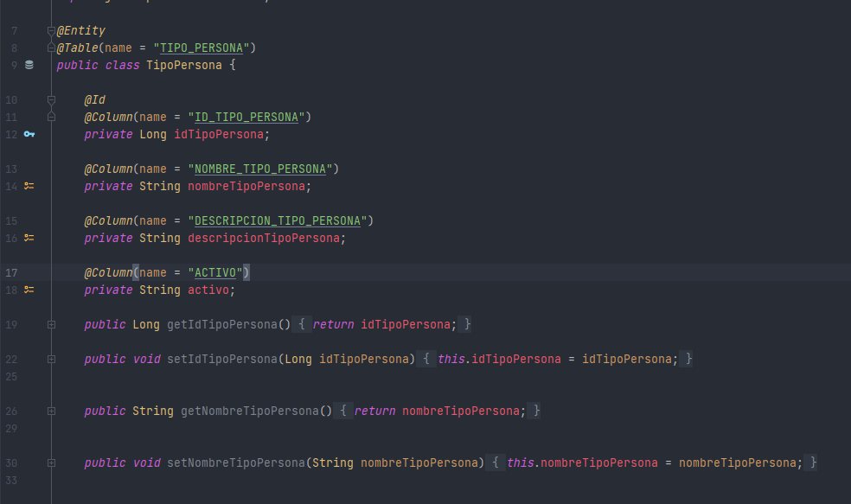This screenshot has width=851, height=504.
Task: Click the fold end marker at ID_TIPO_PERSONA column line
Action: click(51, 117)
